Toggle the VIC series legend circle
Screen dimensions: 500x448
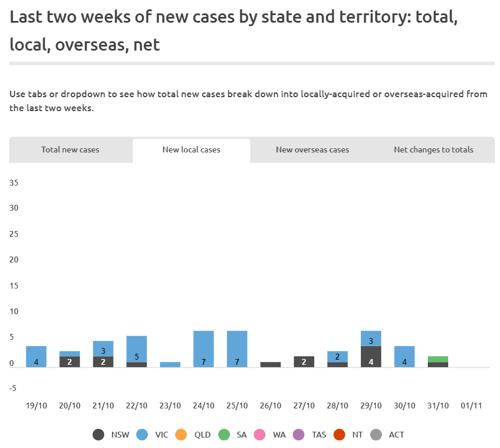click(141, 434)
